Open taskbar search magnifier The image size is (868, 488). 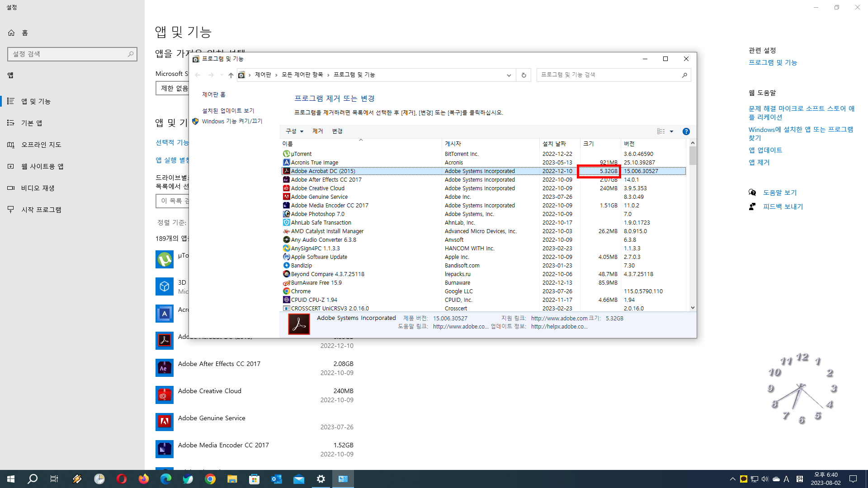[33, 479]
